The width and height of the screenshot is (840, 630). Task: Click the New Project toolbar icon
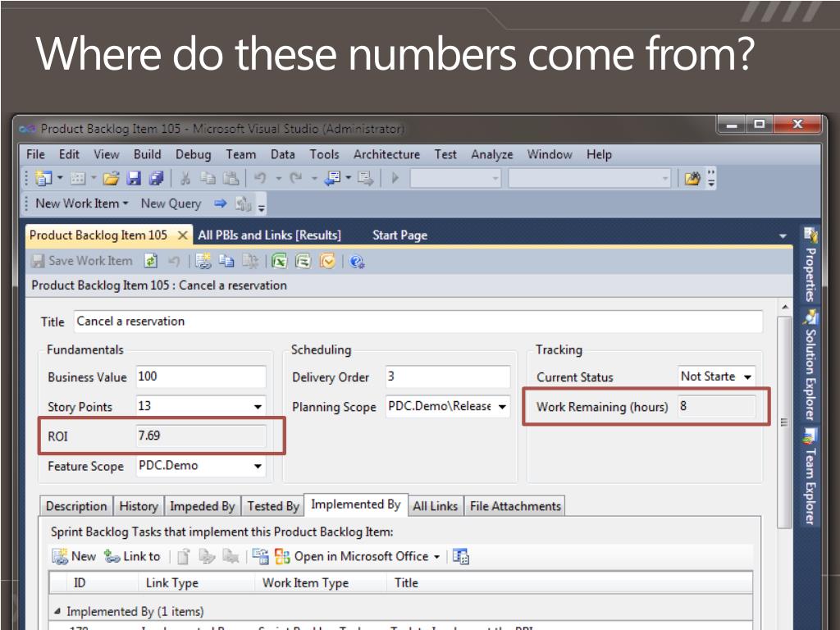point(43,178)
